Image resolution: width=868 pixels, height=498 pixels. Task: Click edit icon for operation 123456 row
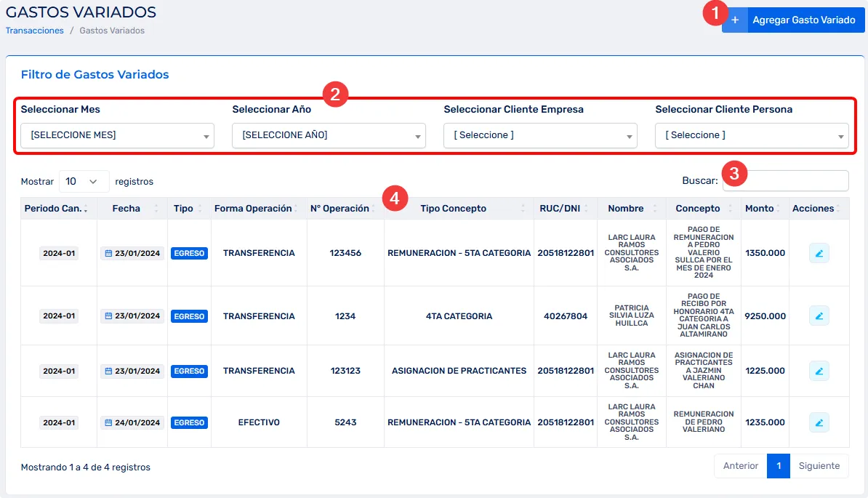coord(819,253)
